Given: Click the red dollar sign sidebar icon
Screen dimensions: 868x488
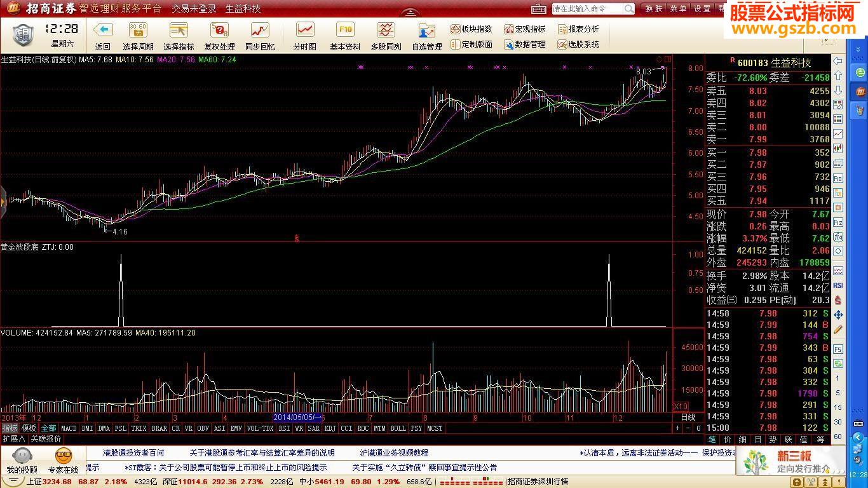Looking at the screenshot, I should click(838, 300).
